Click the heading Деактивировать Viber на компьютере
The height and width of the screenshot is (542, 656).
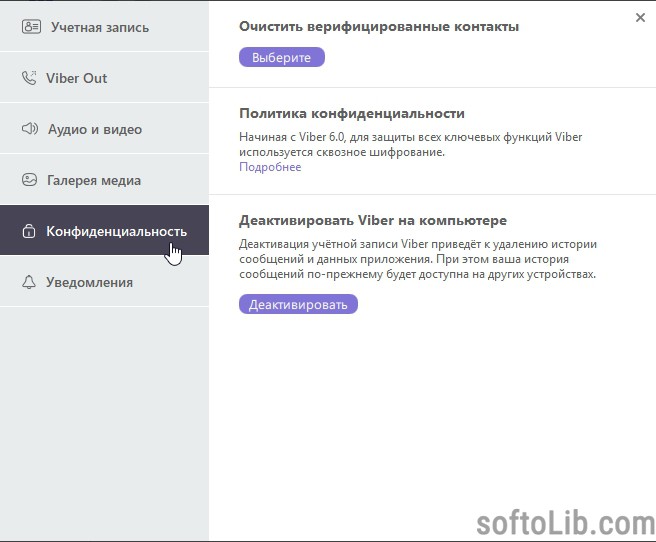[373, 220]
